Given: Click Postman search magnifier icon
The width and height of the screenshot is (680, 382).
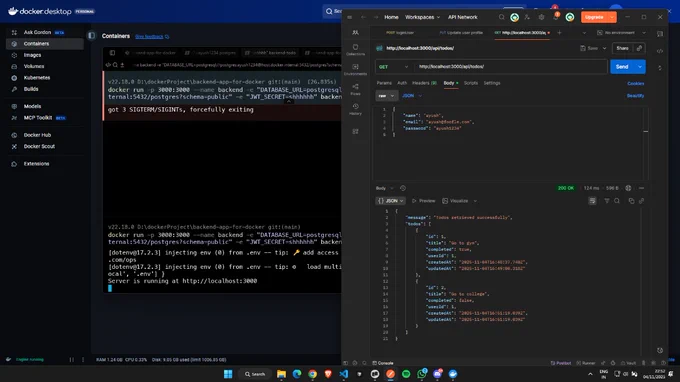Looking at the screenshot, I should coord(501,17).
